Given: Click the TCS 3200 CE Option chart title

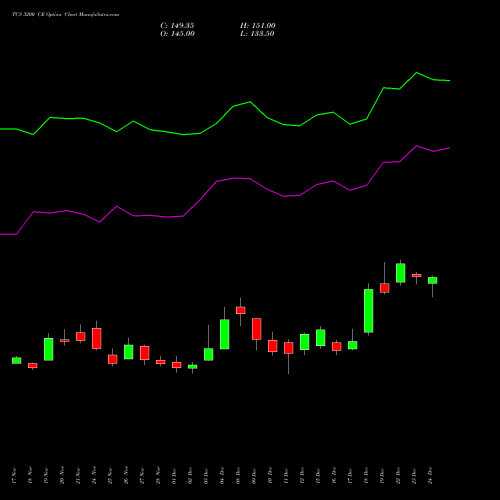Looking at the screenshot, I should pos(65,15).
